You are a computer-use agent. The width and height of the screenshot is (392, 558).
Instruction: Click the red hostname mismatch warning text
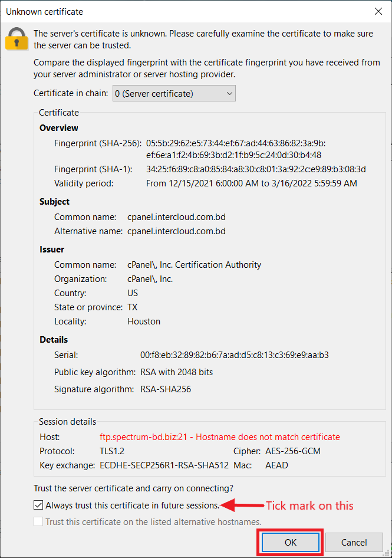(x=219, y=437)
